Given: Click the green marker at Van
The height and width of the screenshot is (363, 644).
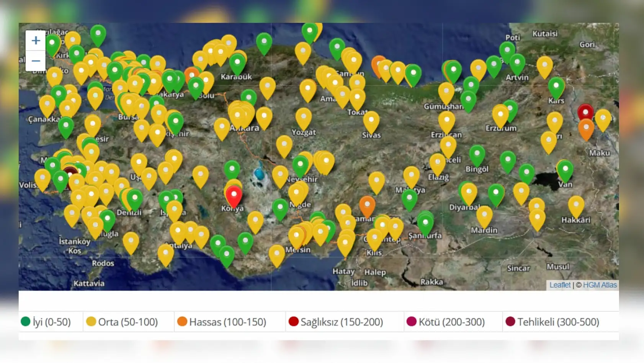Looking at the screenshot, I should click(x=565, y=169).
